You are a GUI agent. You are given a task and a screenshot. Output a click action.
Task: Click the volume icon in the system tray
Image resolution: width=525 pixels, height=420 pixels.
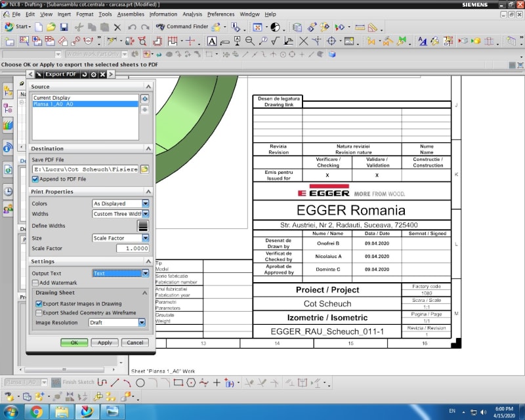coord(483,412)
